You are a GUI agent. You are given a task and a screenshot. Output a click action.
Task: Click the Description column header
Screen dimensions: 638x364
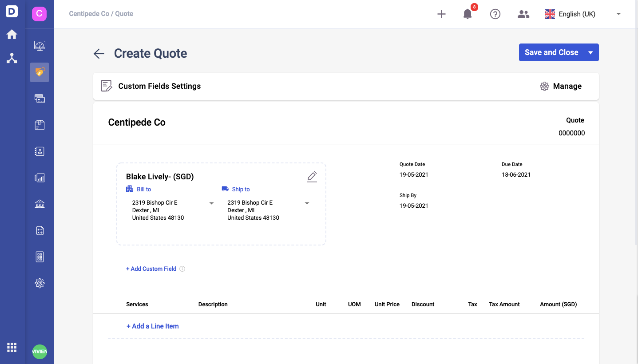coord(213,305)
